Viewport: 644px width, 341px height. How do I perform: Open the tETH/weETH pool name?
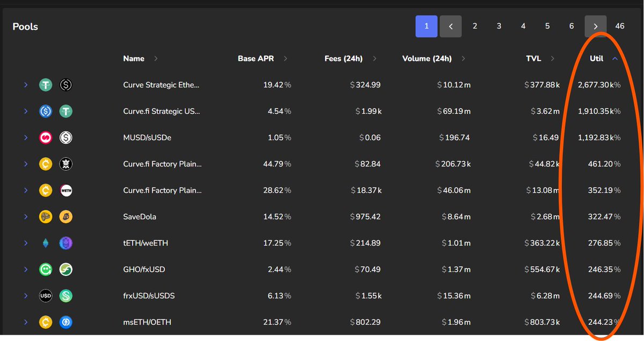coord(145,243)
